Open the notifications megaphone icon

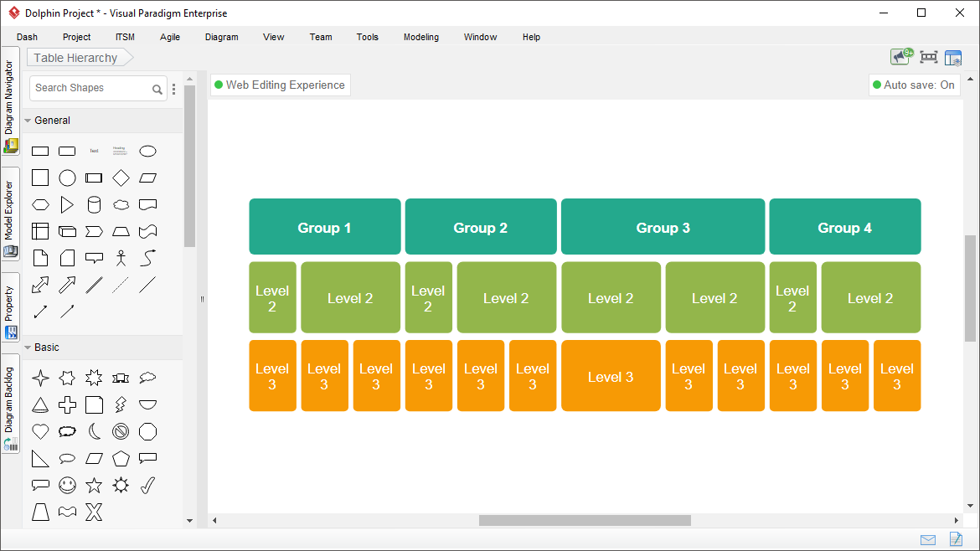(898, 56)
